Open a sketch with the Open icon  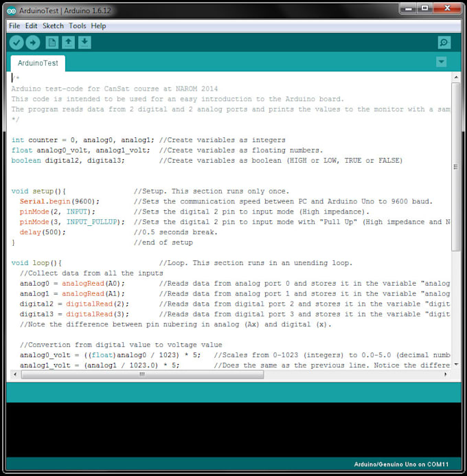[68, 43]
